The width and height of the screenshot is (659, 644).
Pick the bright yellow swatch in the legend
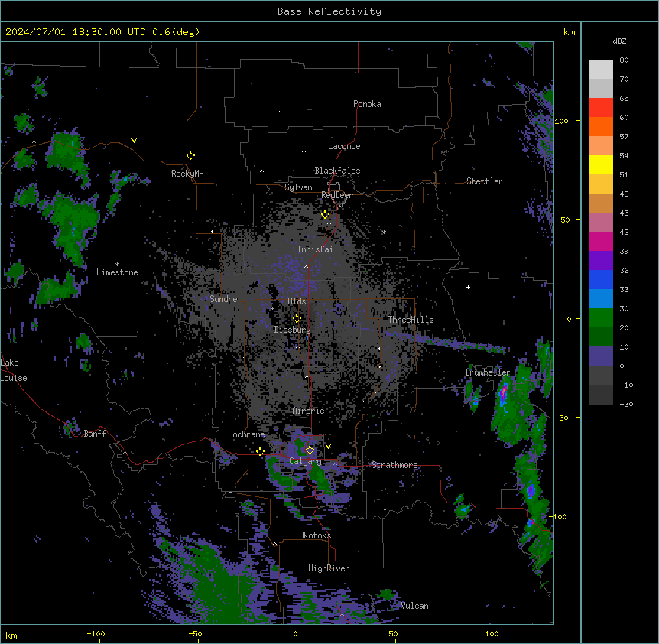[x=601, y=164]
